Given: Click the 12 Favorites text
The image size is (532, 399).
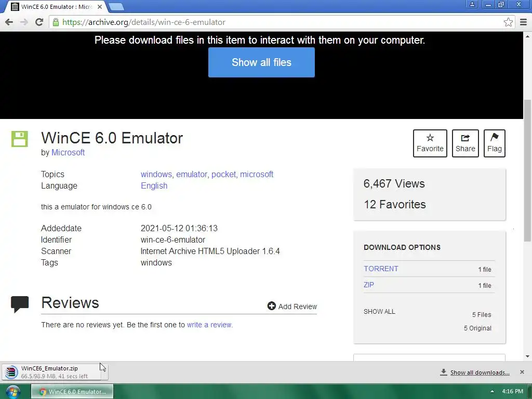Looking at the screenshot, I should (395, 204).
